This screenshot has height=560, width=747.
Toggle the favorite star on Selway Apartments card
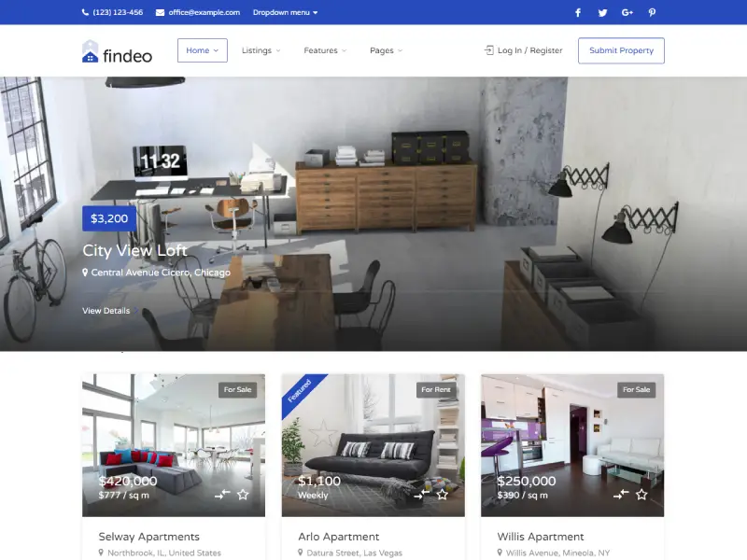[244, 494]
